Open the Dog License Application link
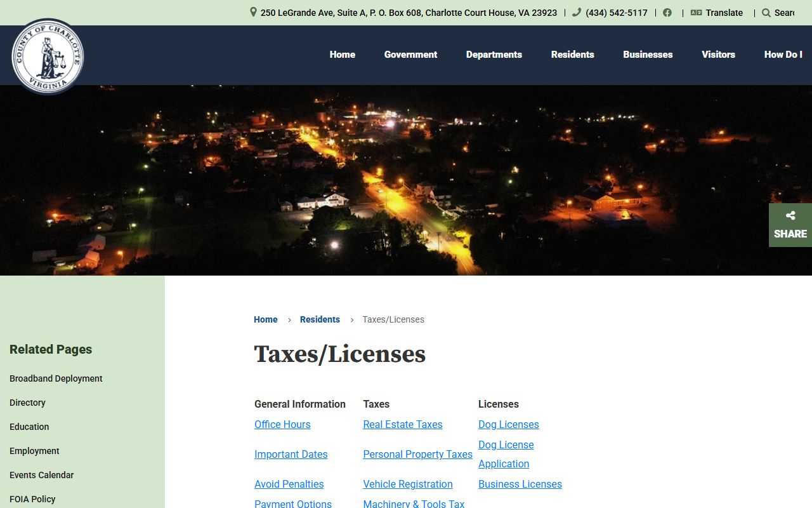Screen dimensions: 812x508 (x=506, y=454)
